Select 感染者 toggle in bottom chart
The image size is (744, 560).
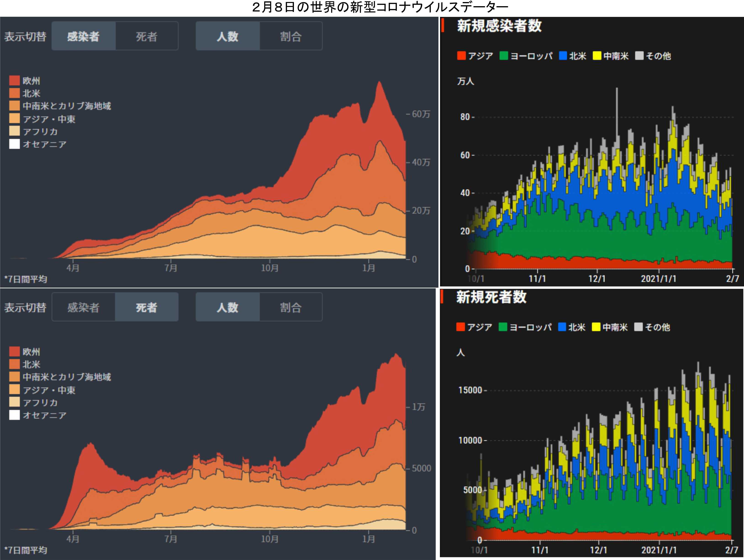point(83,307)
